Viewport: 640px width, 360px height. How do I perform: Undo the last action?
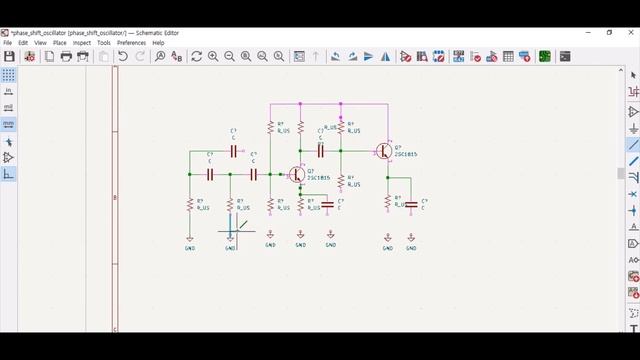122,56
